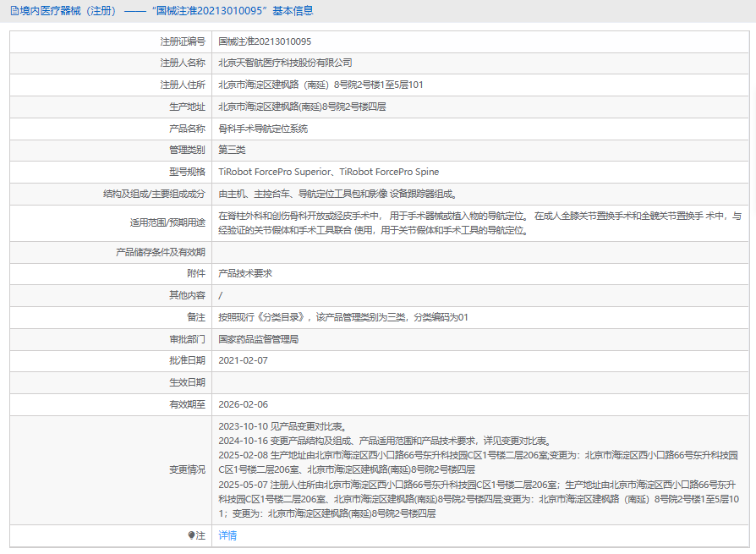Viewport: 756px width, 554px height.
Task: Select approval date 2021-02-07
Action: pyautogui.click(x=243, y=360)
